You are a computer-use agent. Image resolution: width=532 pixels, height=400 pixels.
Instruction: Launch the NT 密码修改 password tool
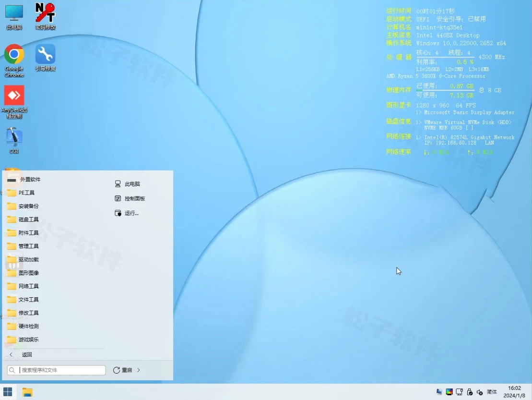(x=45, y=17)
